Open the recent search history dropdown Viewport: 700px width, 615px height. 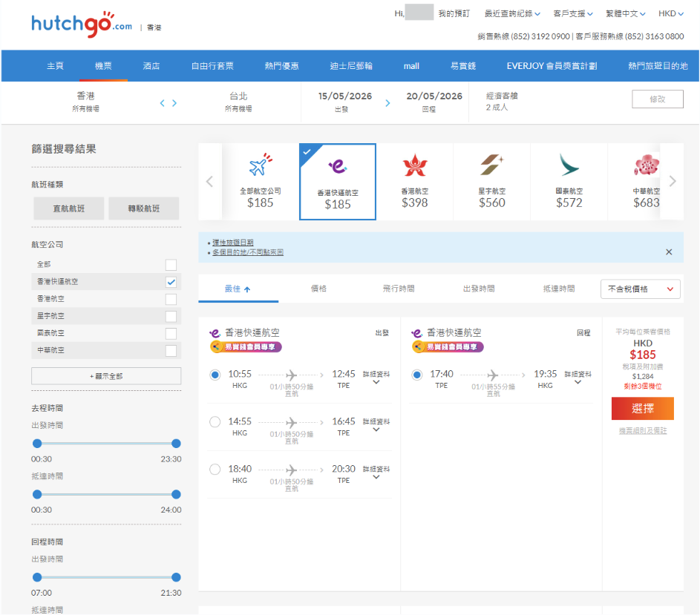[512, 14]
